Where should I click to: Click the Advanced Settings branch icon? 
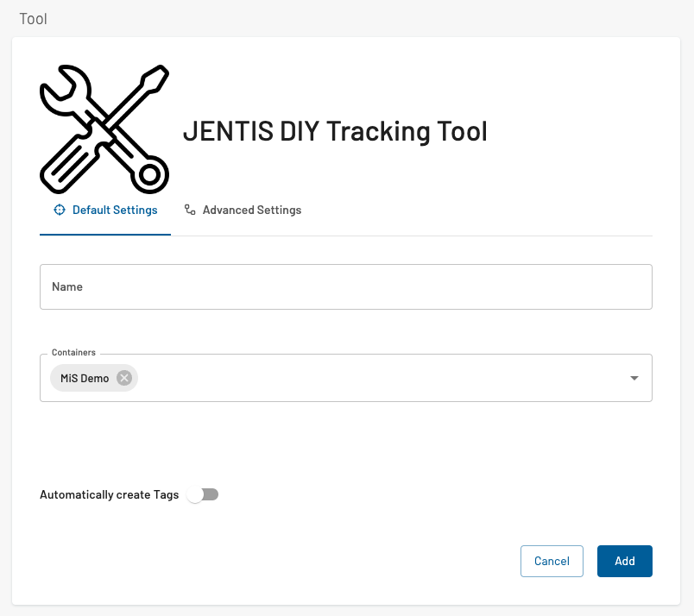(190, 210)
